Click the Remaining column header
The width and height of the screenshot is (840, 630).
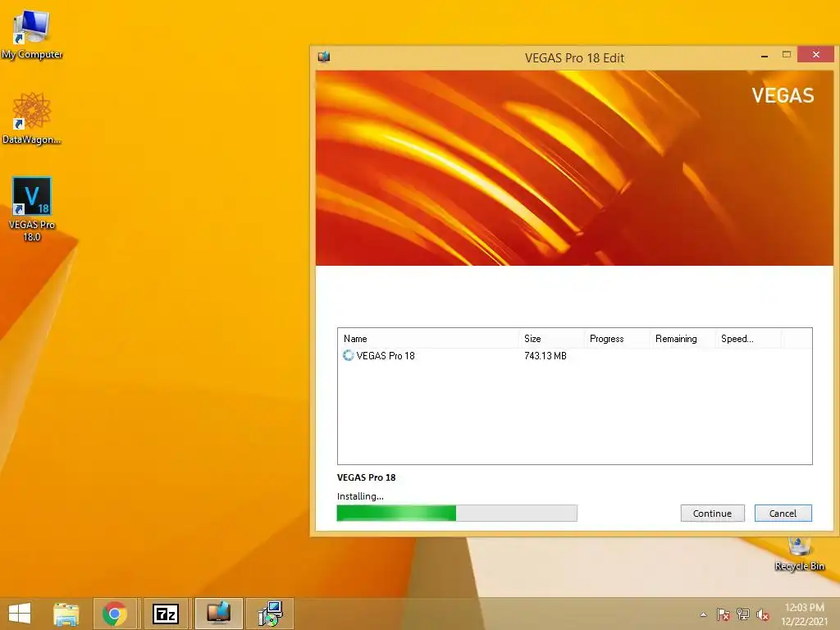coord(682,339)
